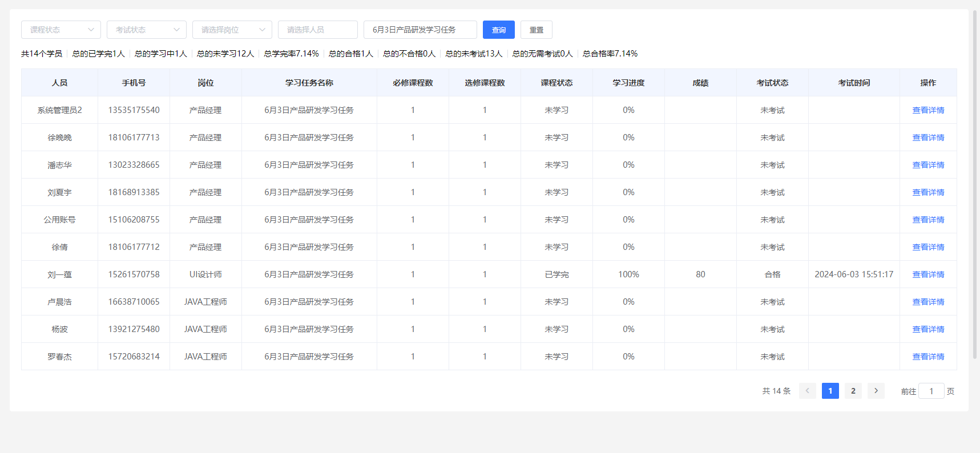This screenshot has height=453, width=980.
Task: Click the 重置 reset button
Action: [536, 30]
